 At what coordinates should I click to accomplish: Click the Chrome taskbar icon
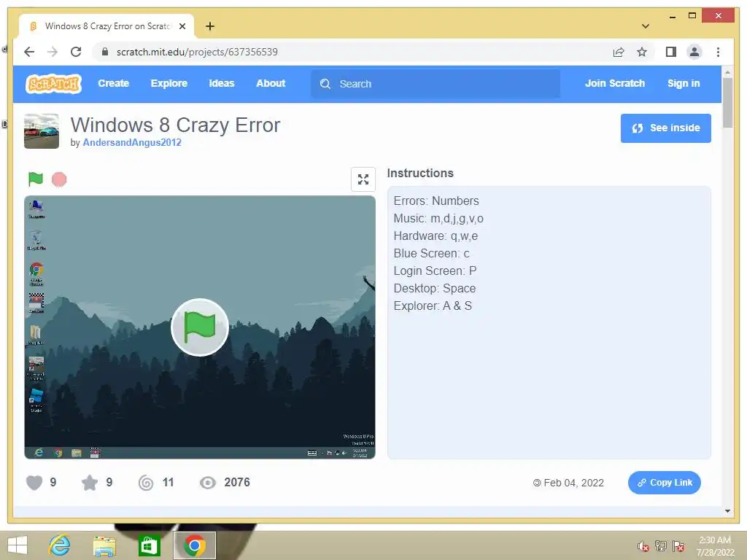click(194, 545)
